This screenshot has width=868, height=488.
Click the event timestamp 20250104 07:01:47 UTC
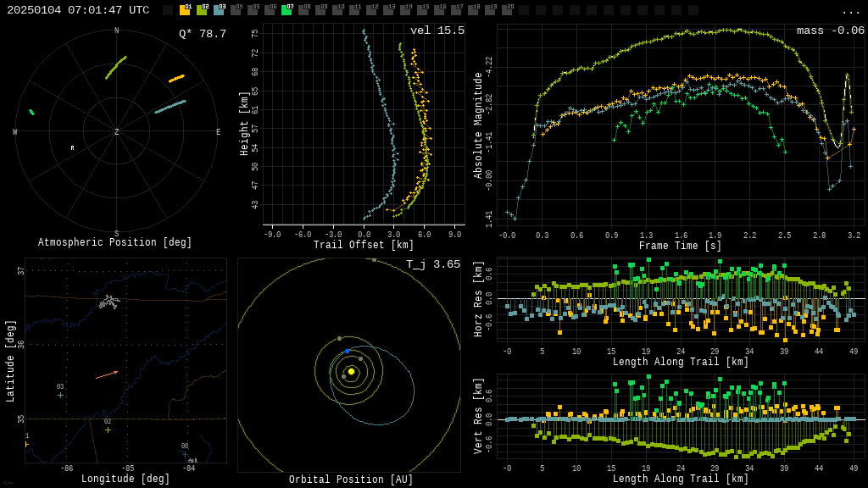pyautogui.click(x=78, y=10)
